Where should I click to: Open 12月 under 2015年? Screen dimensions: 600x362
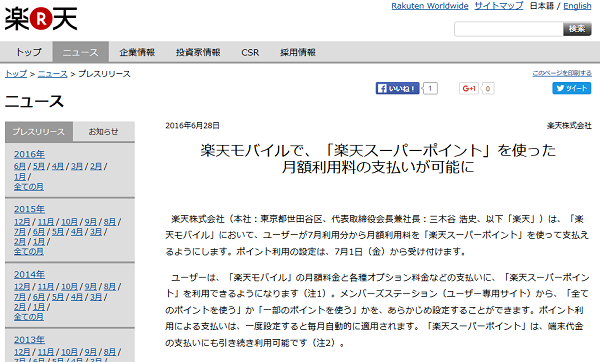[x=22, y=222]
